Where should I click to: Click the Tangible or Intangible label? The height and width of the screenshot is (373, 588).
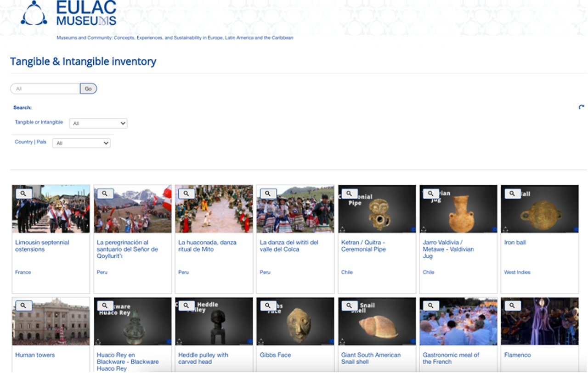tap(39, 122)
